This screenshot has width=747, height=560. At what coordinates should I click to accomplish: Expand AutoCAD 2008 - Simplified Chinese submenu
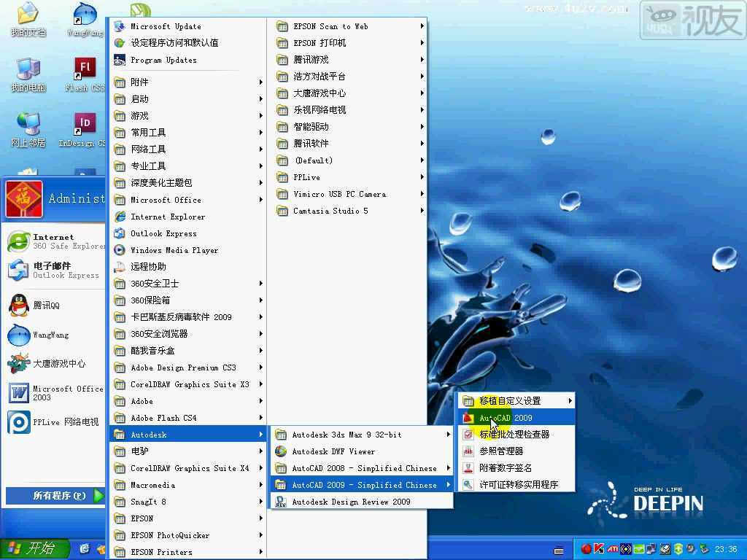pyautogui.click(x=362, y=468)
